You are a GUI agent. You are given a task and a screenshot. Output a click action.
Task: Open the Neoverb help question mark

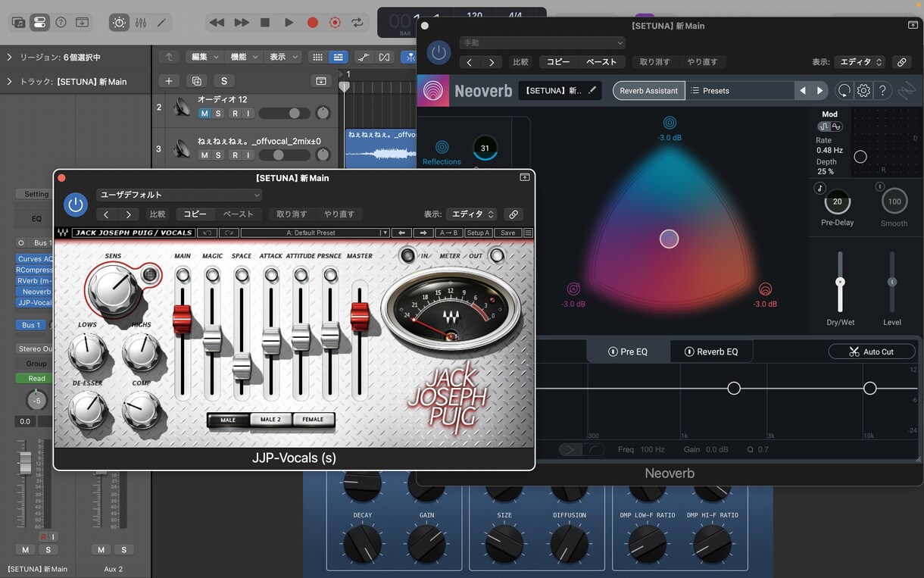pos(882,91)
